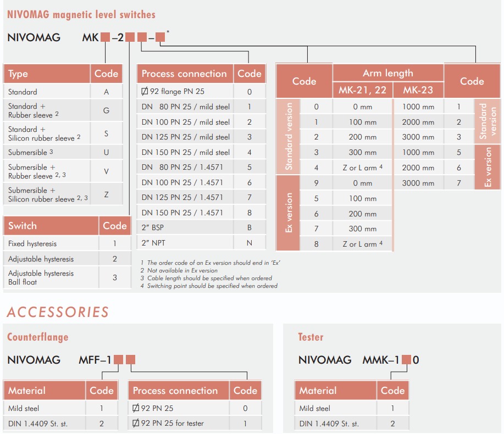Select 'DN 100 PN 25 / 1.4571'

coord(201,182)
